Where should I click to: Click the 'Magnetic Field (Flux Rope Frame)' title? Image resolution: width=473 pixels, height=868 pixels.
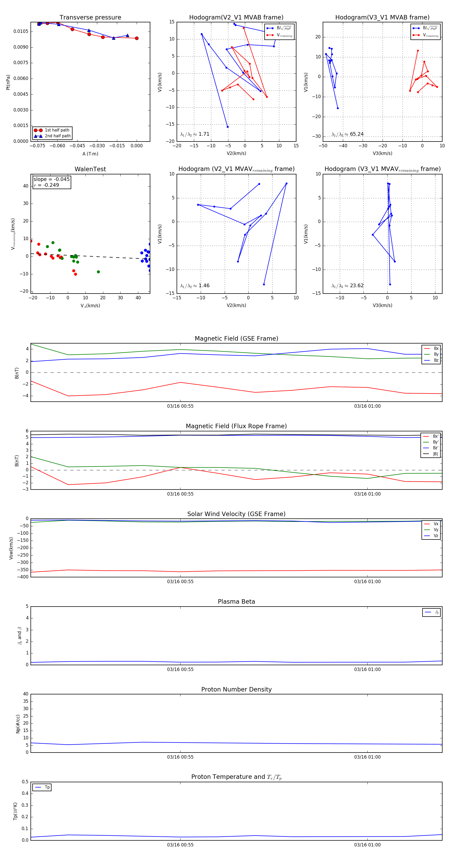pos(236,426)
